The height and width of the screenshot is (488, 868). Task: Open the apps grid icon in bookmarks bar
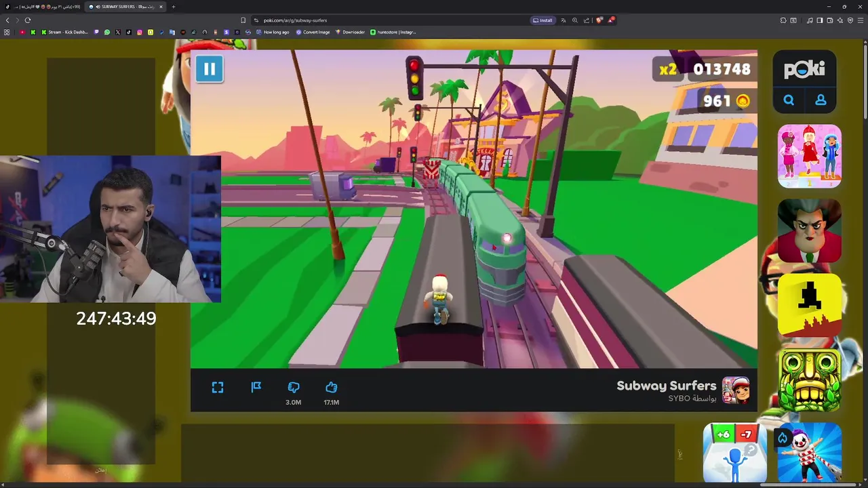click(7, 32)
